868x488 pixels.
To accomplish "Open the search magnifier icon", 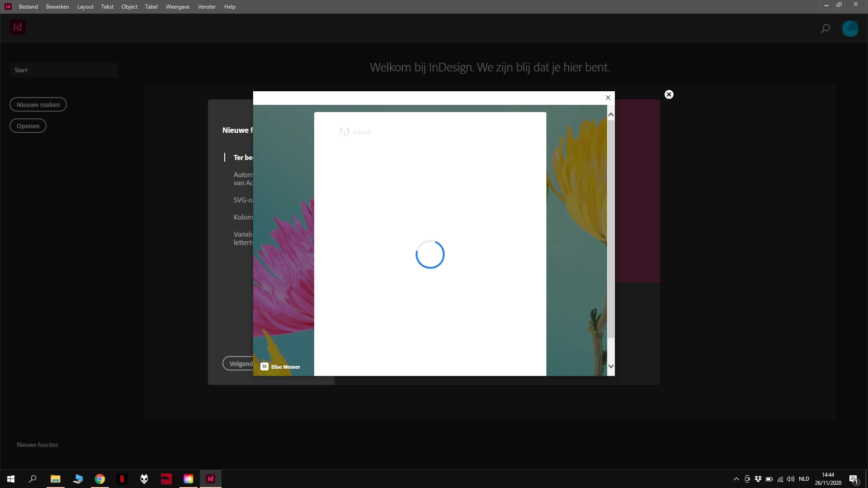I will coord(825,28).
